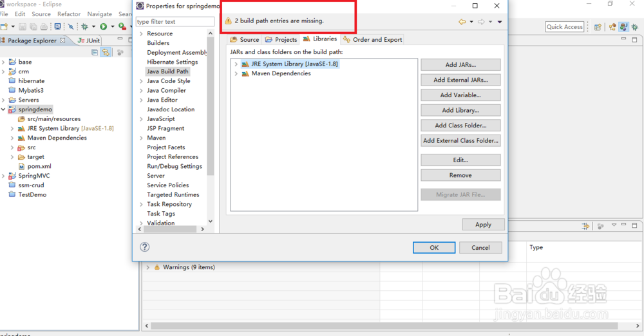Open the dialog view menu triangle

click(500, 22)
